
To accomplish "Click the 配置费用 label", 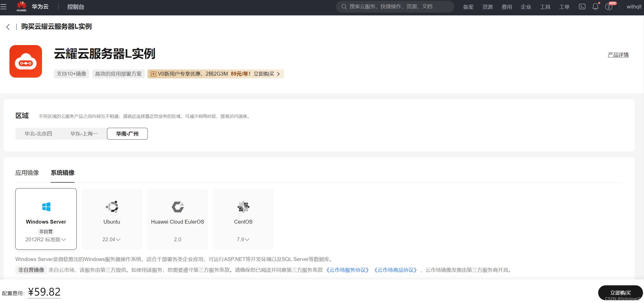I will click(x=13, y=294).
